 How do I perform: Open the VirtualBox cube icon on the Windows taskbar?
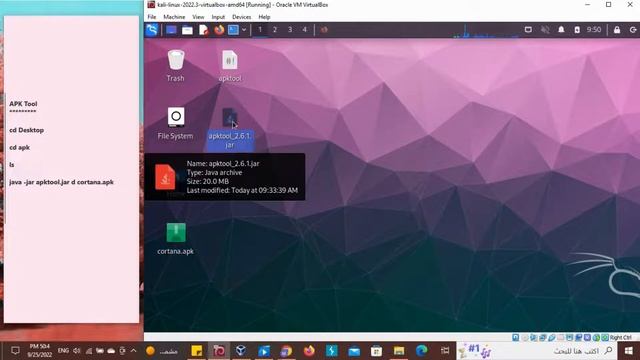click(x=241, y=351)
